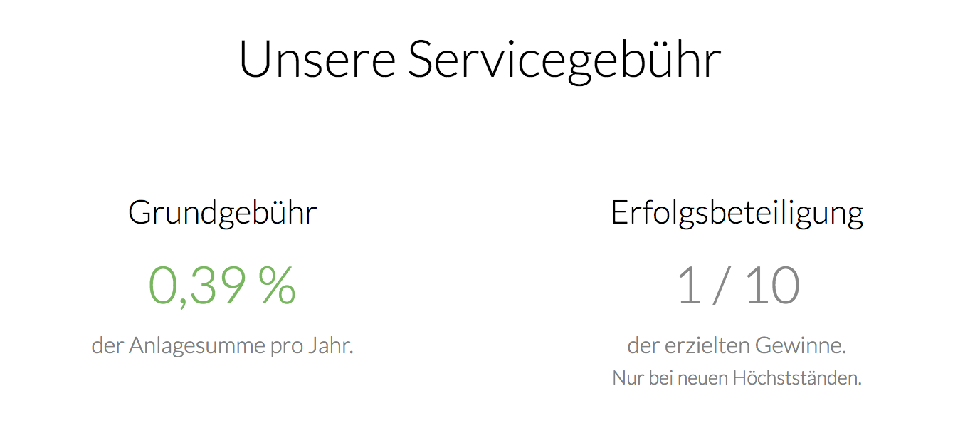
Task: Click 'der erzielten Gewinne.' text
Action: click(737, 346)
